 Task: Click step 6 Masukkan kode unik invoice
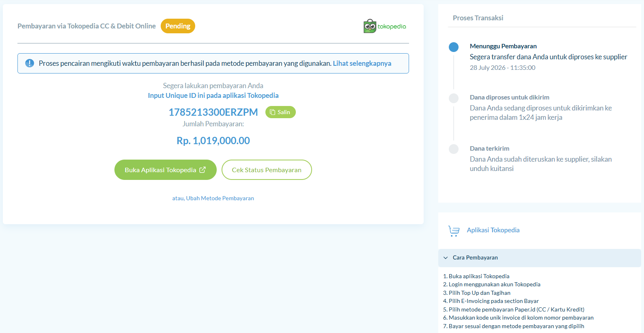[518, 318]
